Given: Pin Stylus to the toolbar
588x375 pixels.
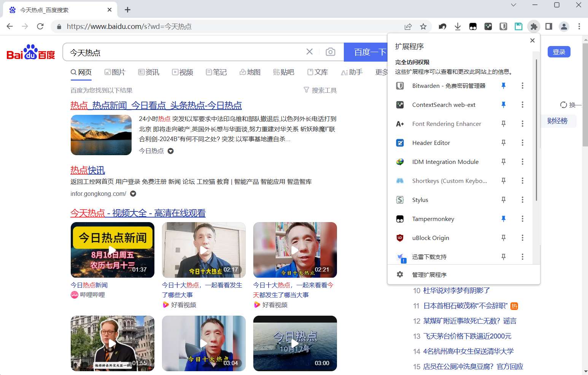Looking at the screenshot, I should pyautogui.click(x=504, y=200).
